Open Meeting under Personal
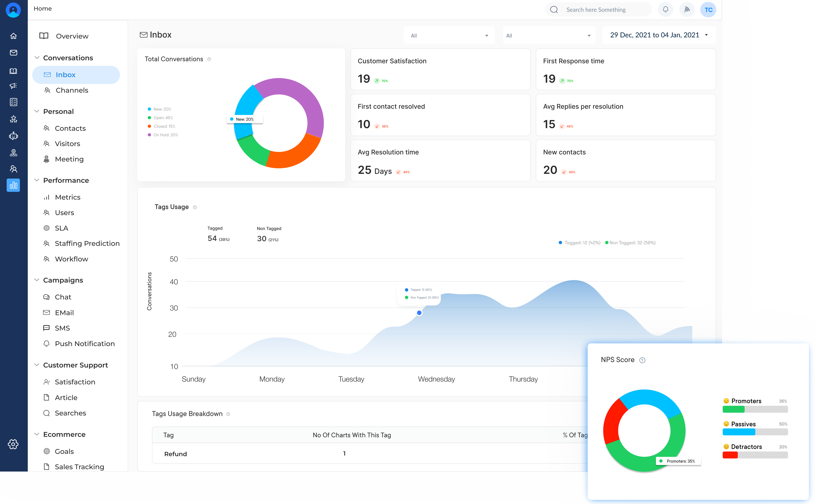The image size is (815, 504). coord(69,159)
